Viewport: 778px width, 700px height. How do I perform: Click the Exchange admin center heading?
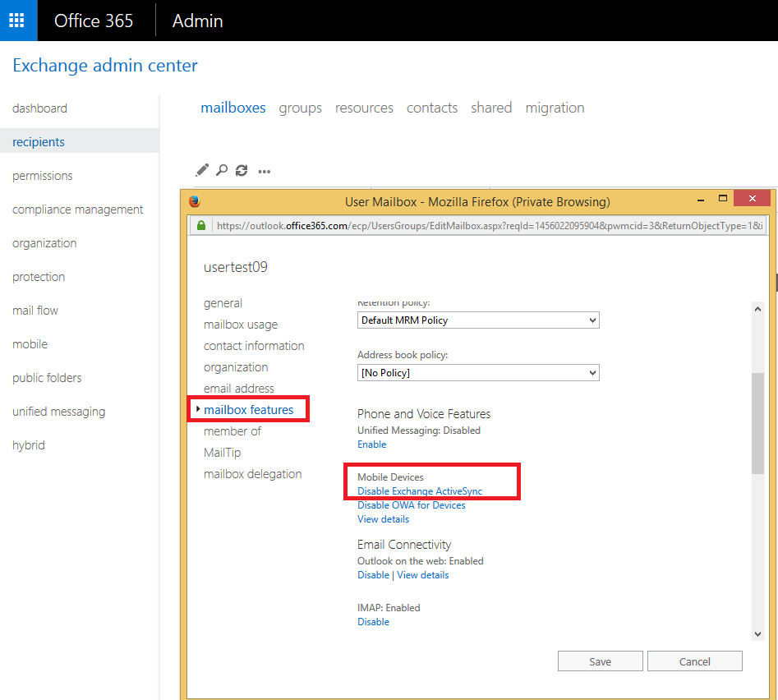pos(105,66)
